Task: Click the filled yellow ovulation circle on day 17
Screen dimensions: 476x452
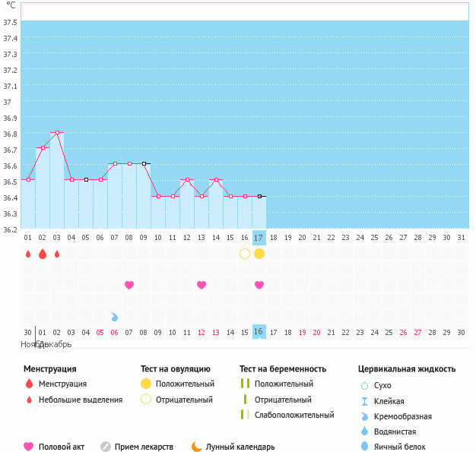Action: 259,254
